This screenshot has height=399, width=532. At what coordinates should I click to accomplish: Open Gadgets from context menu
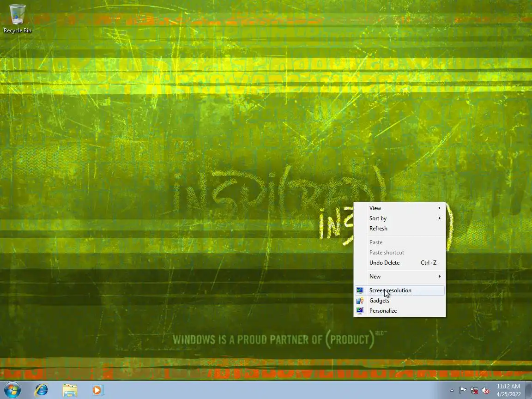click(x=399, y=301)
